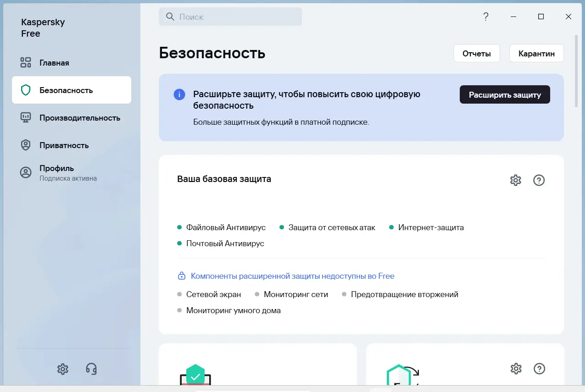Click the headset support icon in sidebar

coord(90,369)
